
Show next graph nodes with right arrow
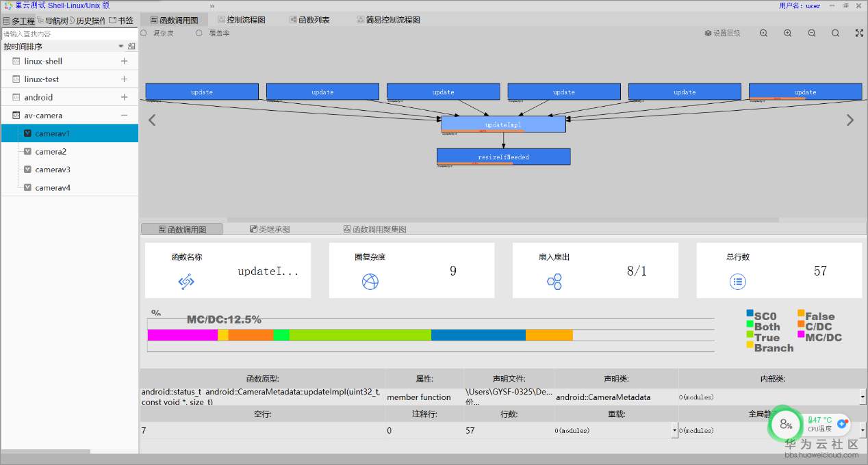(x=850, y=120)
